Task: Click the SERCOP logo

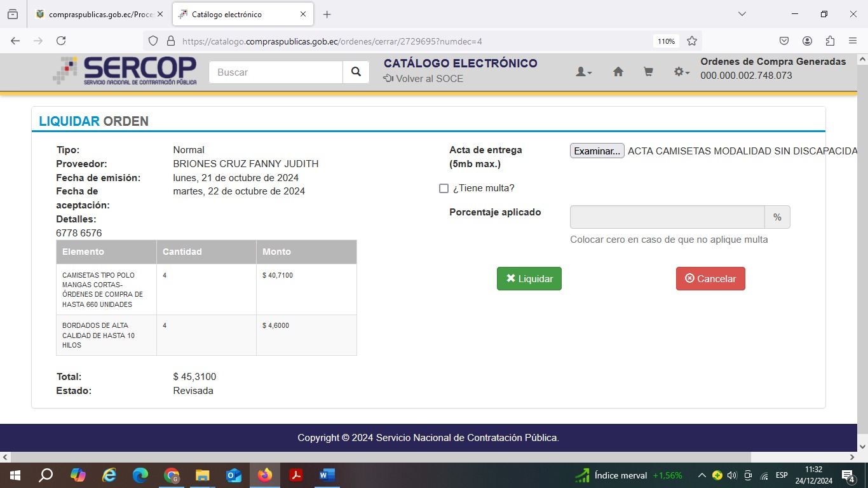Action: click(x=125, y=71)
